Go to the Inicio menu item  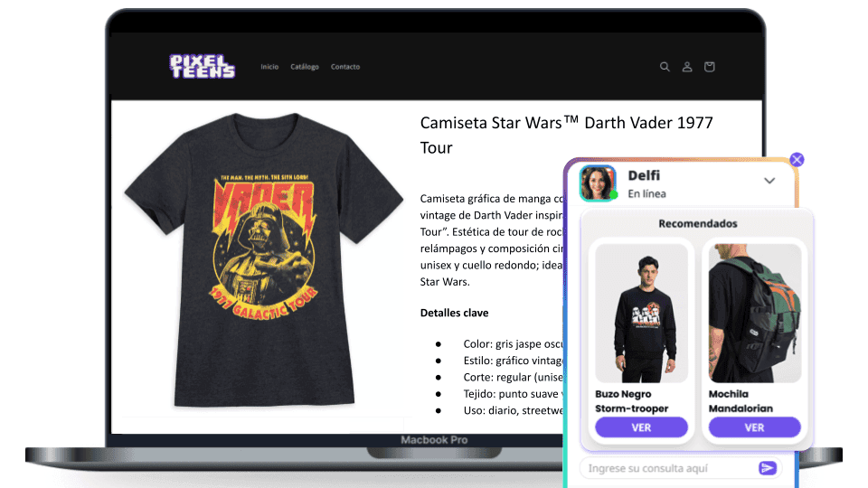click(269, 67)
